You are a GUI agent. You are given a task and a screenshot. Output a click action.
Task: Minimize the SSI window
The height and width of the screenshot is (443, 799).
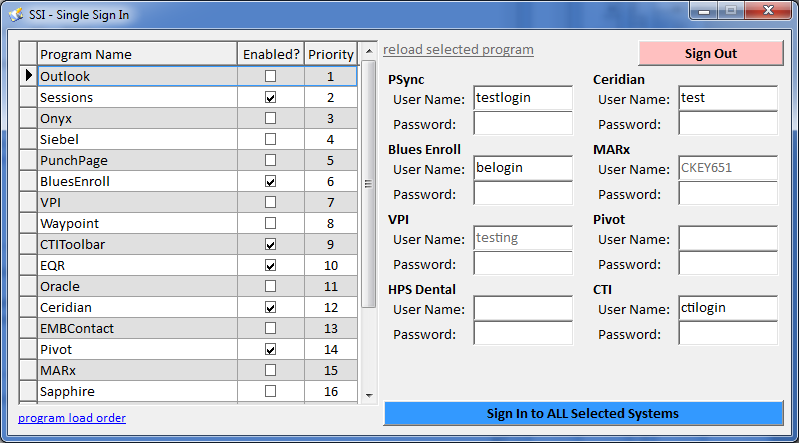point(704,11)
